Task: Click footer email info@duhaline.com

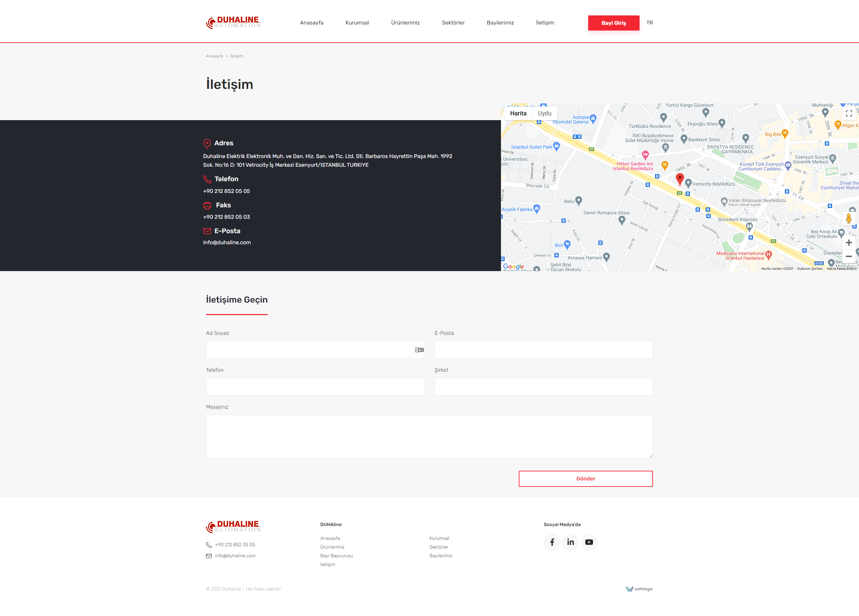Action: [235, 555]
